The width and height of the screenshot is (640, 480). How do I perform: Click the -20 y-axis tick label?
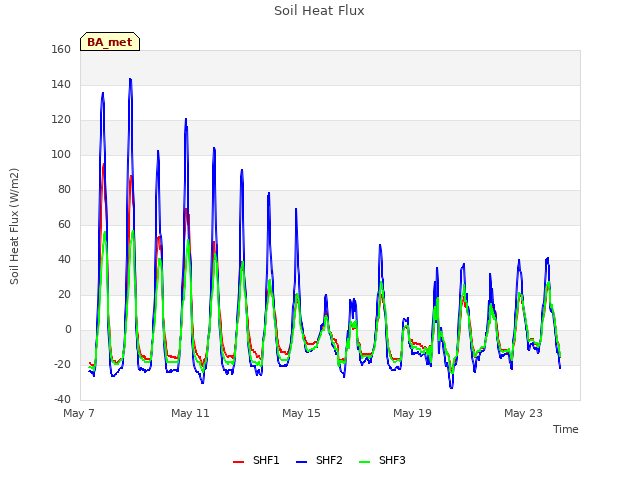[x=62, y=364]
